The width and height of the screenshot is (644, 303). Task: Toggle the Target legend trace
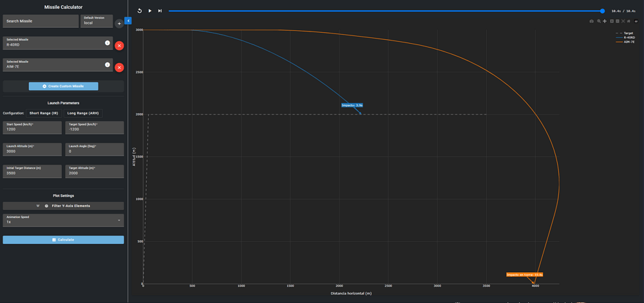pyautogui.click(x=628, y=33)
